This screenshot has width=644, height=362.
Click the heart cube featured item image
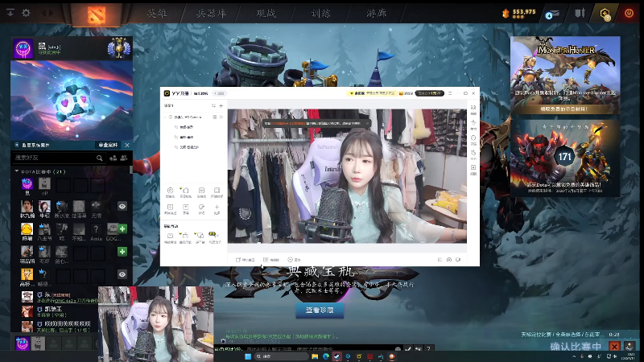(72, 101)
